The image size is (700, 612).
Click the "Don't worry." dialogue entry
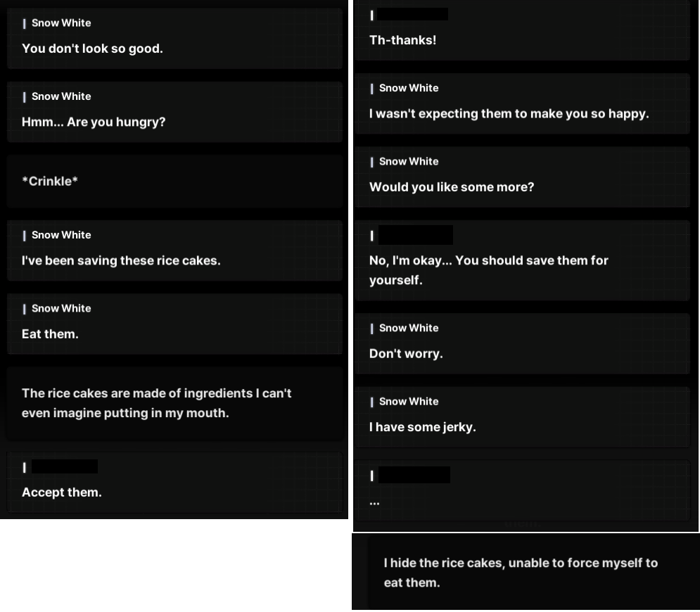406,354
